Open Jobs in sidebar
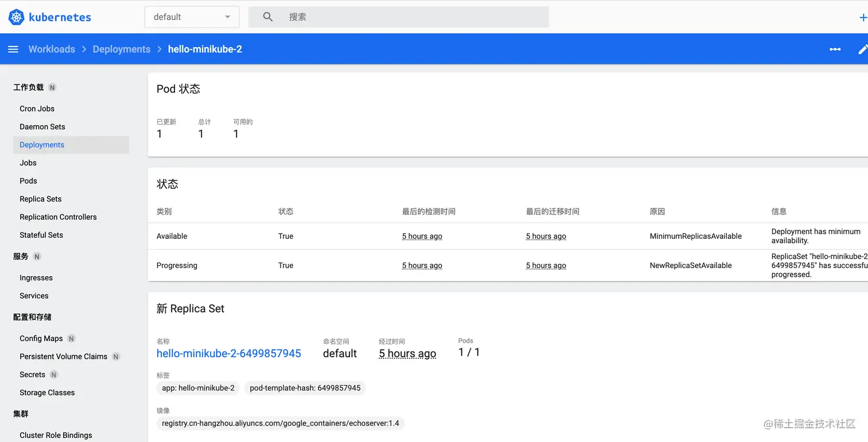The height and width of the screenshot is (442, 868). coord(28,163)
